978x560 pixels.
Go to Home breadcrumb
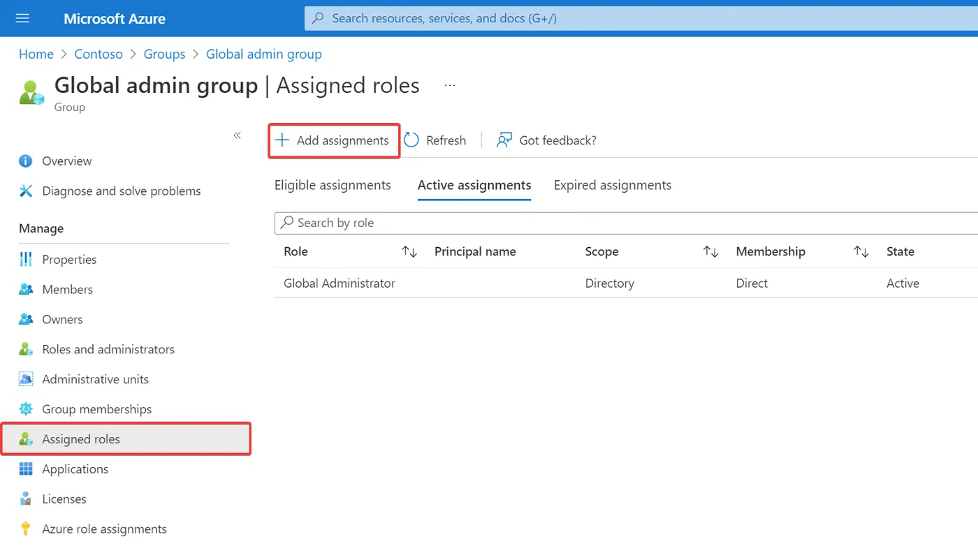click(36, 54)
